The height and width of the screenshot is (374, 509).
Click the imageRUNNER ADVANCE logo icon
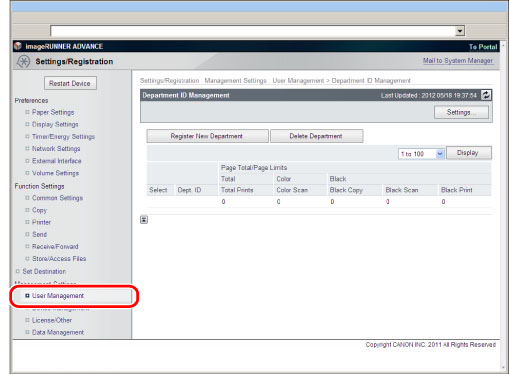[18, 46]
